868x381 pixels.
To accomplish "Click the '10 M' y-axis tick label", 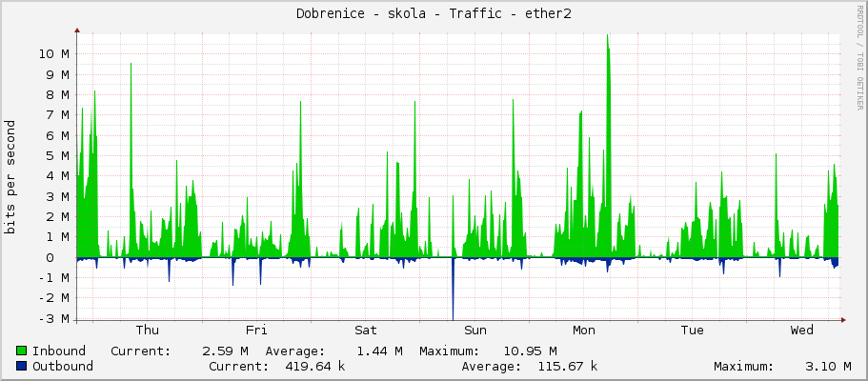I will 54,53.
